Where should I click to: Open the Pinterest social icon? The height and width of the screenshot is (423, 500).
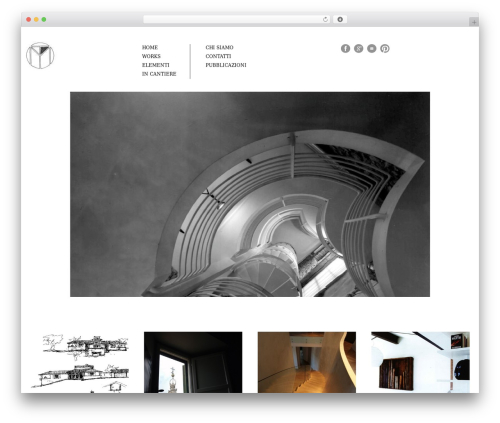coord(385,48)
